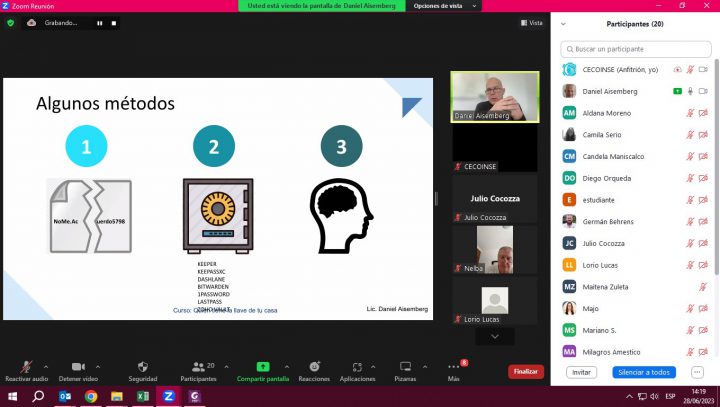Select Daniel Aisemberg video thumbnail

click(x=495, y=97)
